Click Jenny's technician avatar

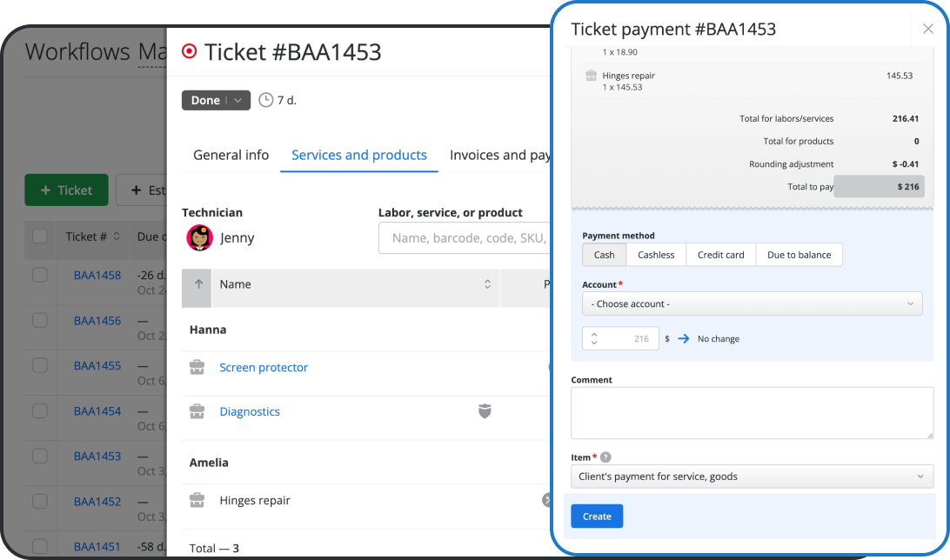click(x=199, y=237)
